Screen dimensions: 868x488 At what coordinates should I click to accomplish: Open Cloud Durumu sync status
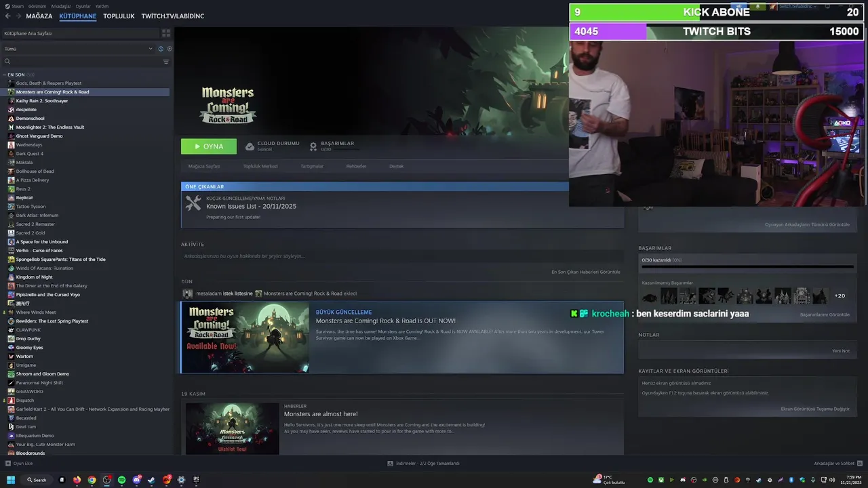272,146
